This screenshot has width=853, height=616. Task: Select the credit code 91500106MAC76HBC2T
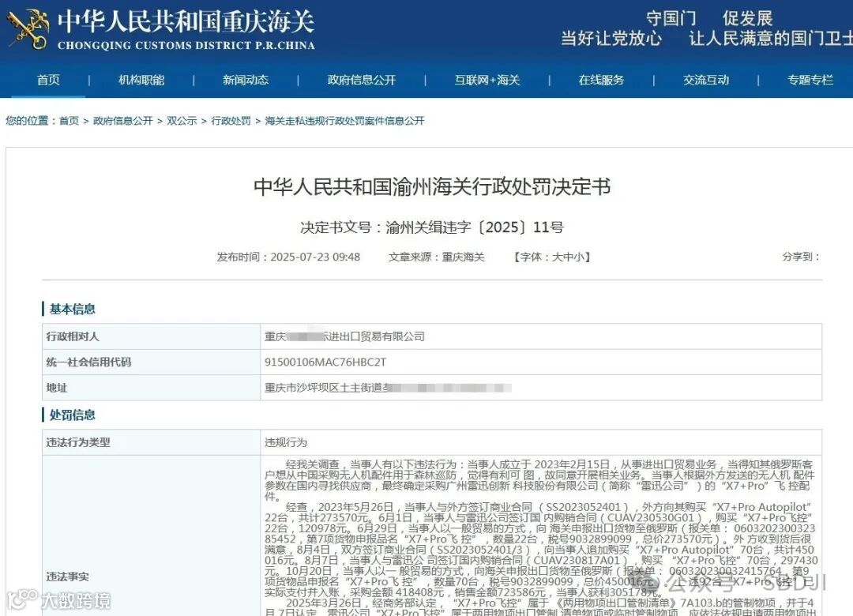click(325, 362)
